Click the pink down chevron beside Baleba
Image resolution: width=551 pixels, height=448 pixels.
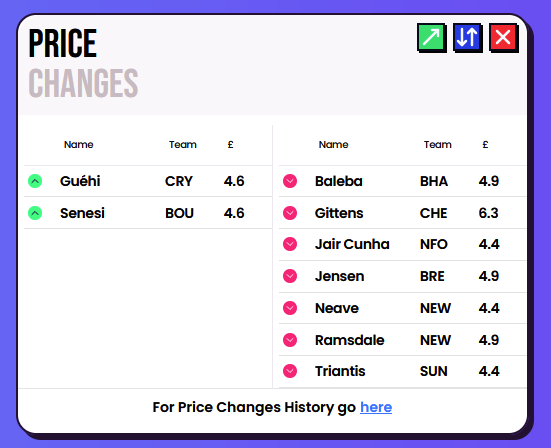coord(290,181)
